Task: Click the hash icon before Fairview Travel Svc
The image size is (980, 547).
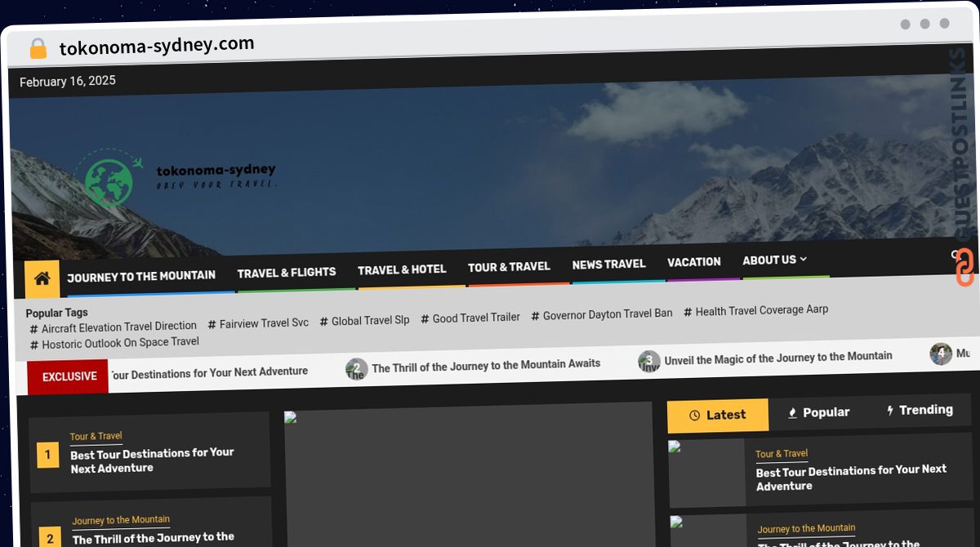Action: [212, 324]
